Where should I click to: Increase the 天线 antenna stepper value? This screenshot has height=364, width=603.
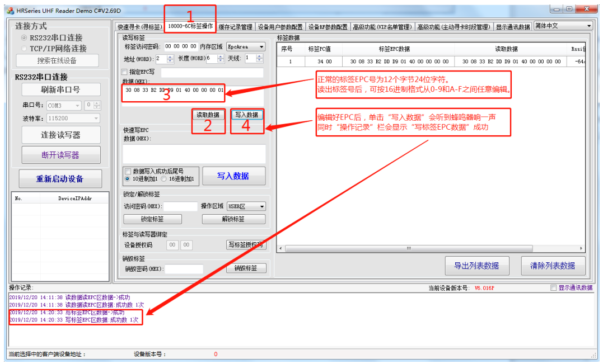point(260,56)
